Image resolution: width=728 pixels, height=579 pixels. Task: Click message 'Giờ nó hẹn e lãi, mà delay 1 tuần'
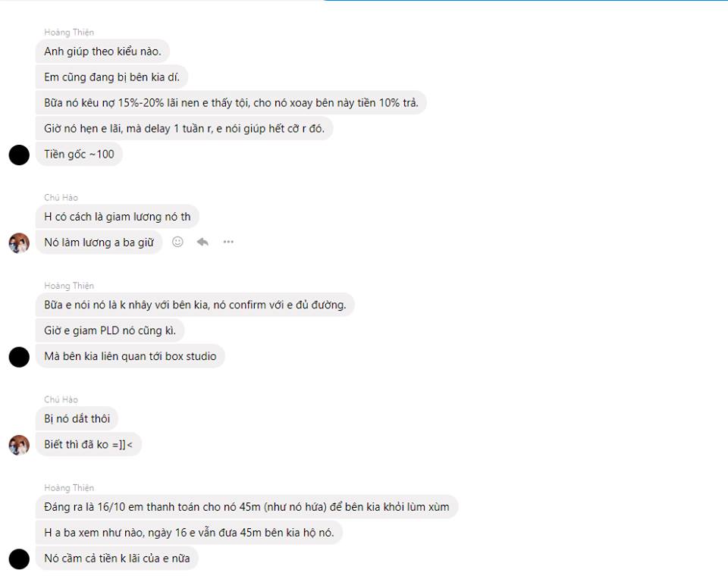(184, 129)
